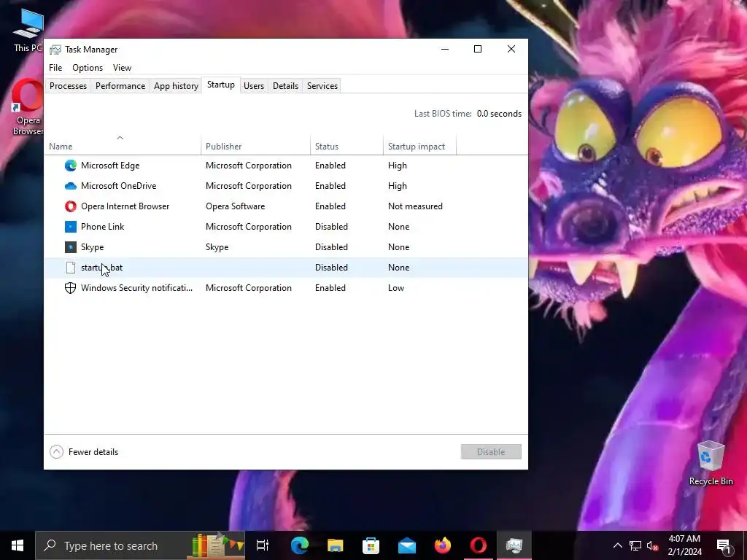
Task: Open the Options menu
Action: [x=88, y=68]
